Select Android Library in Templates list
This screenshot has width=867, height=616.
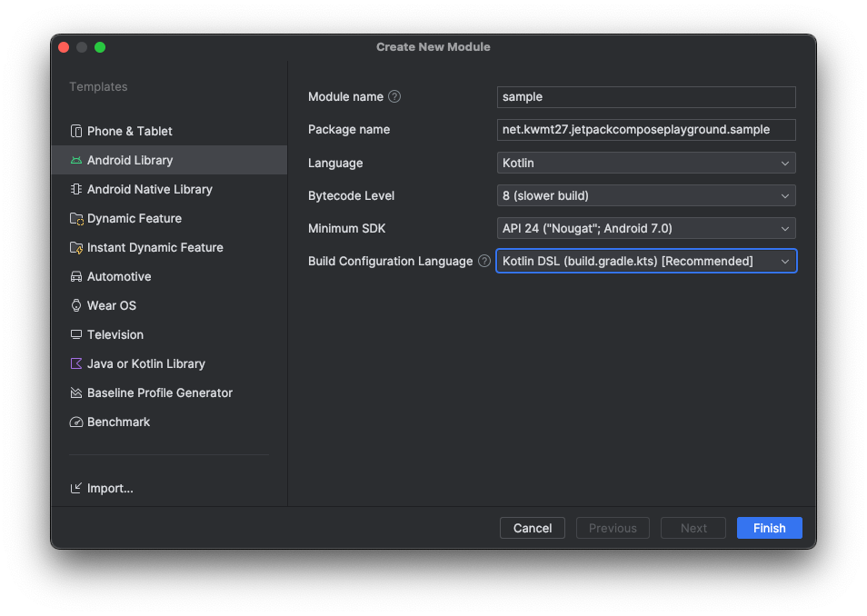[x=169, y=160]
